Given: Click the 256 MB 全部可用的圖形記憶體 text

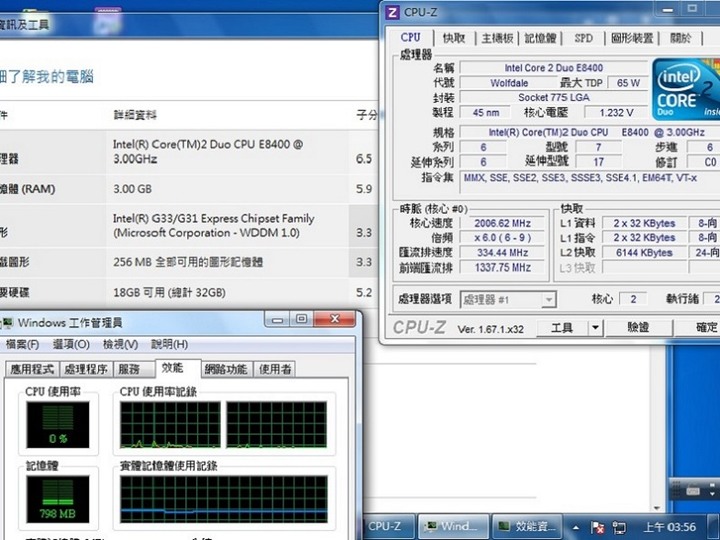Looking at the screenshot, I should [188, 262].
